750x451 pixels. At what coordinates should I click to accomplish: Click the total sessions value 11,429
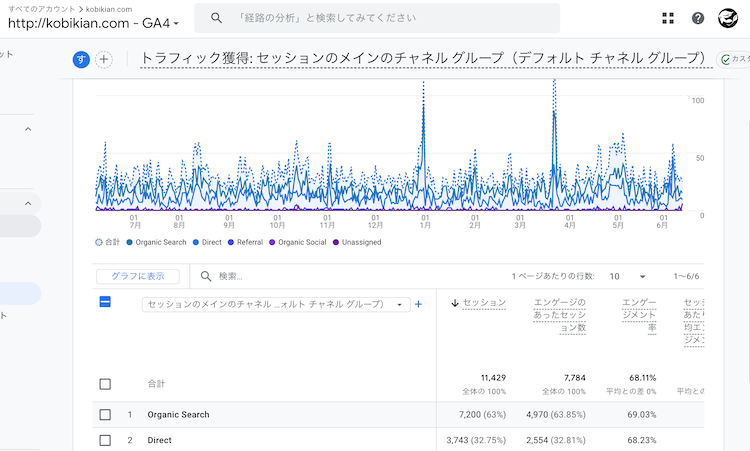pyautogui.click(x=493, y=378)
